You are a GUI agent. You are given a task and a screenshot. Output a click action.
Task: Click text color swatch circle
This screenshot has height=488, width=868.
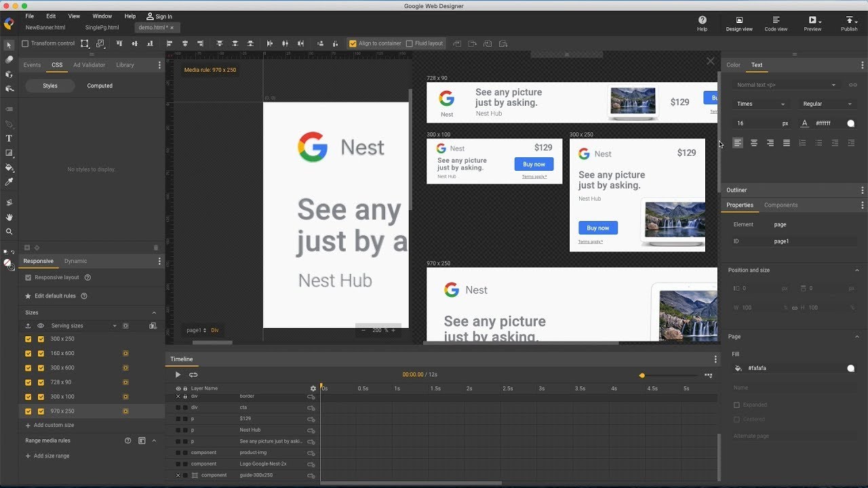pos(851,123)
